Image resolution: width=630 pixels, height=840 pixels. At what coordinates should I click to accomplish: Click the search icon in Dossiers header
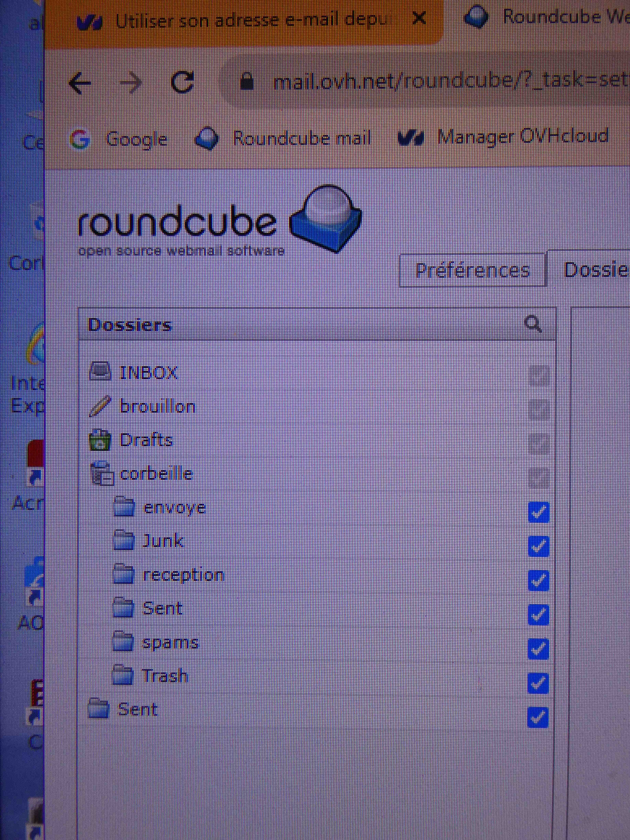point(533,324)
